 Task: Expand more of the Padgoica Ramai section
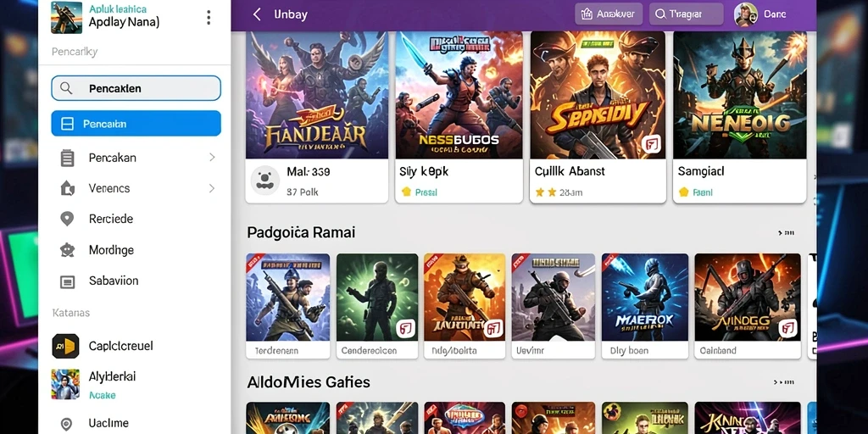[786, 233]
